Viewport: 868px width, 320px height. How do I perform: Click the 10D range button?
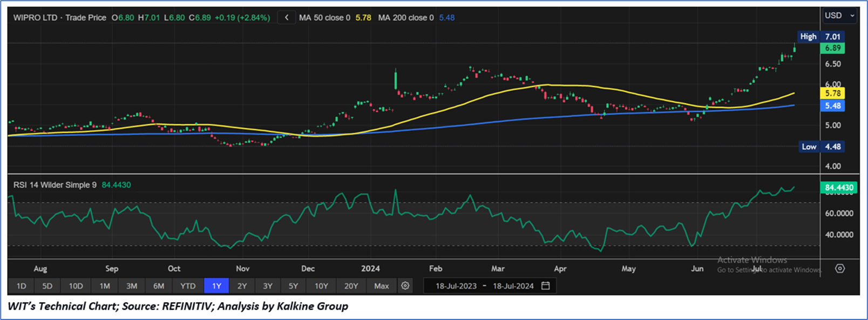pyautogui.click(x=76, y=286)
